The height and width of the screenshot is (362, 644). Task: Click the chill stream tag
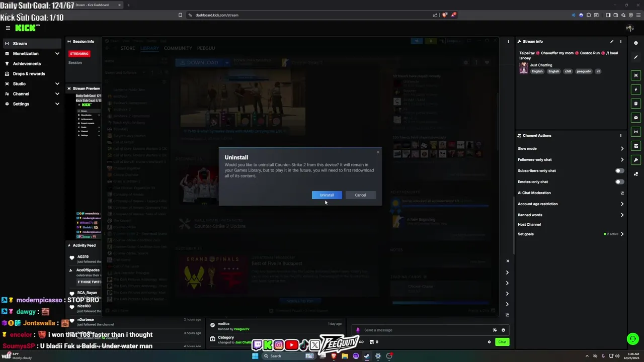click(568, 71)
